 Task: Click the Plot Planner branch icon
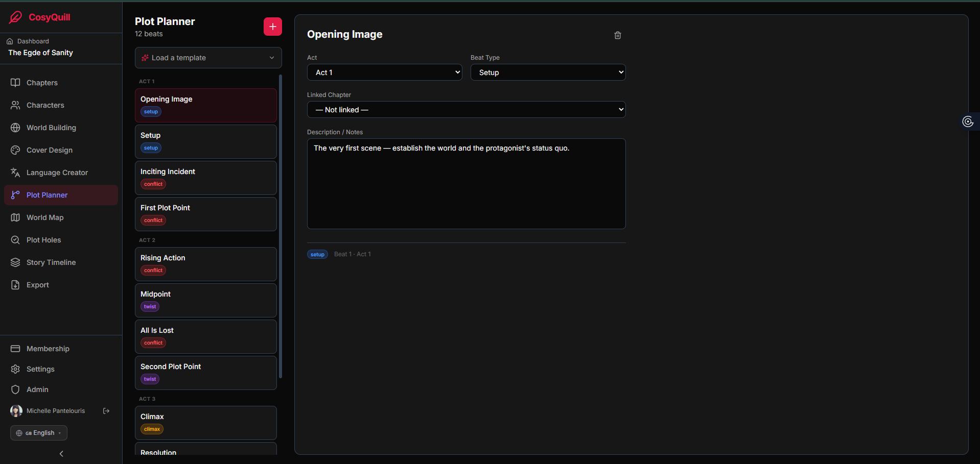pos(15,195)
